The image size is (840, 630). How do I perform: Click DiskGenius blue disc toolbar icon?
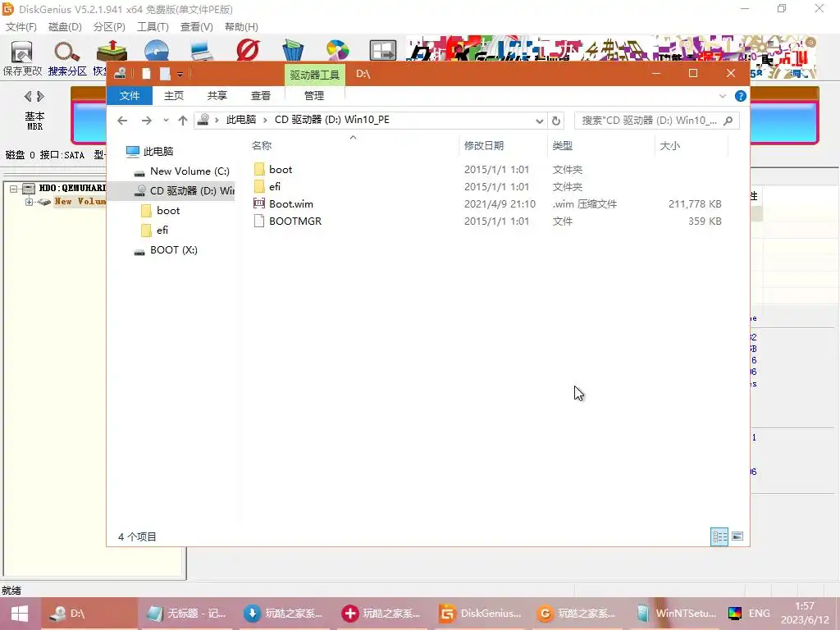tap(157, 51)
